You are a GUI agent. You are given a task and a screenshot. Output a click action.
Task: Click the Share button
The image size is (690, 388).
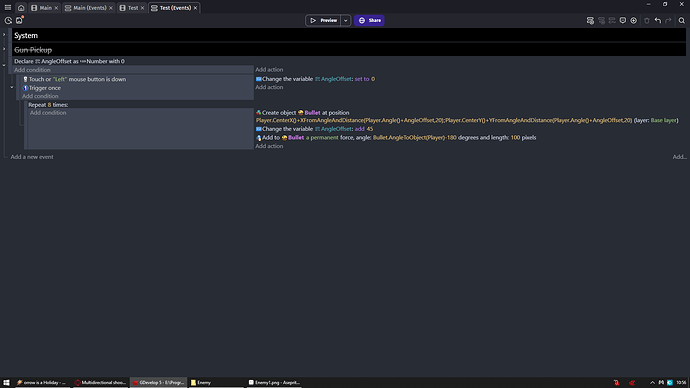(x=369, y=20)
